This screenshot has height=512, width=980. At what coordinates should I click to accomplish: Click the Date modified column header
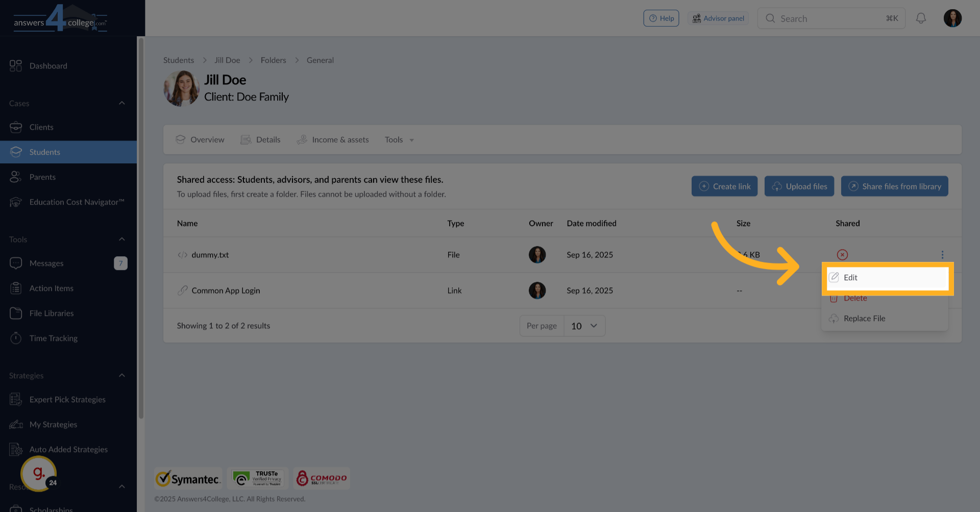pos(592,224)
